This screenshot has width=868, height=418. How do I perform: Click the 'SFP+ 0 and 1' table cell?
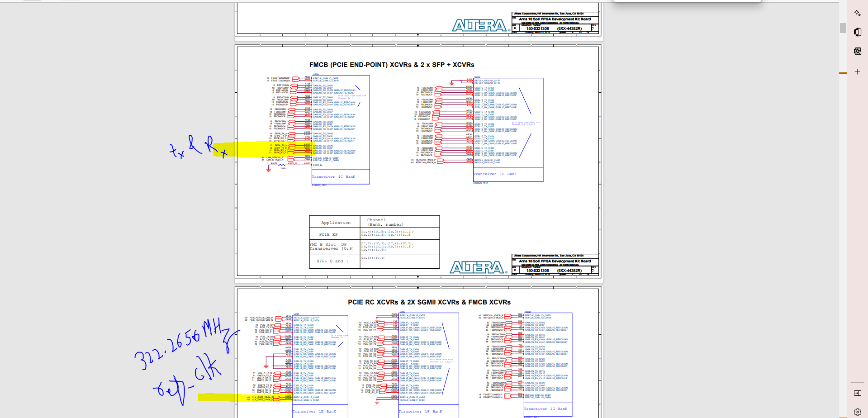tap(335, 261)
